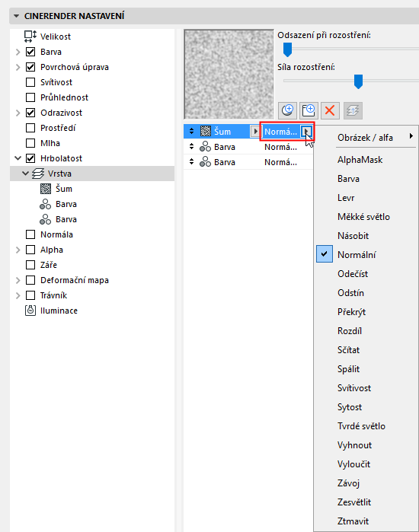This screenshot has width=419, height=532.
Task: Enable the Prostředí checkbox
Action: pos(30,128)
